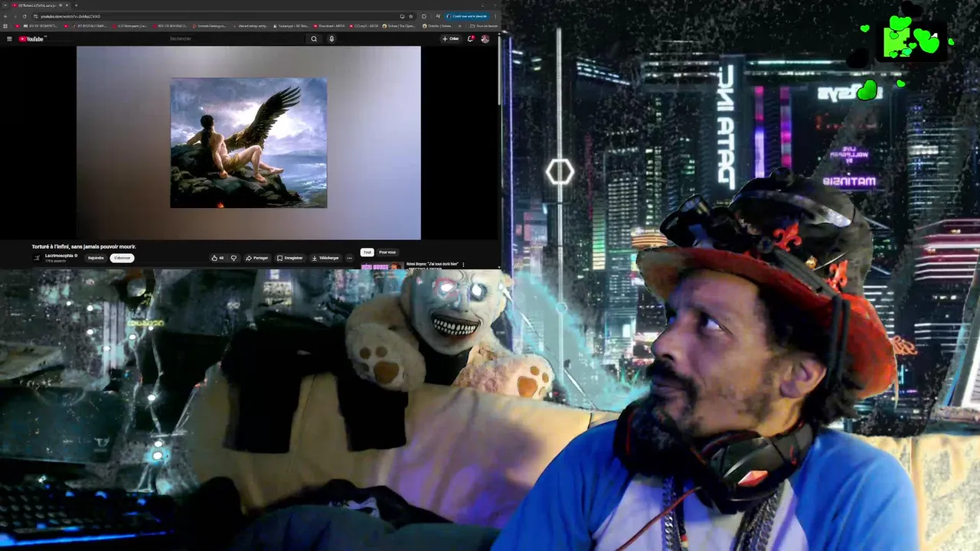Open a new browser tab with plus
980x551 pixels.
pyautogui.click(x=76, y=5)
